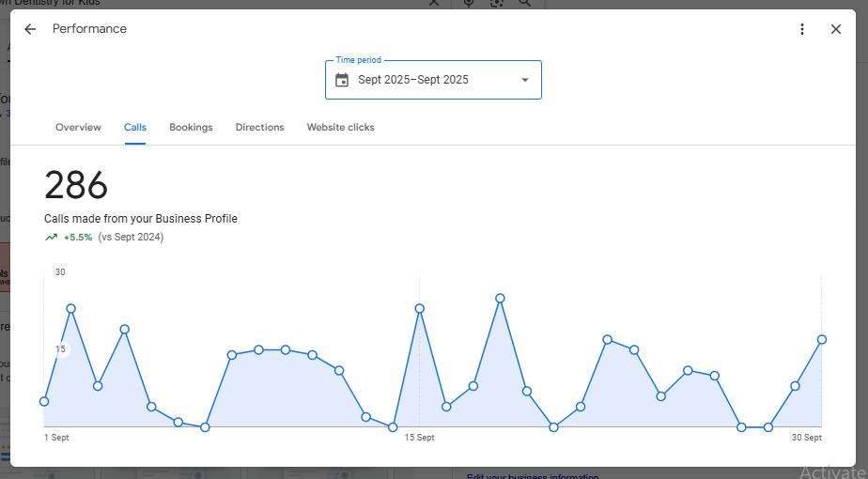This screenshot has width=868, height=479.
Task: Select the 30 Sept data point on chart
Action: click(x=822, y=339)
